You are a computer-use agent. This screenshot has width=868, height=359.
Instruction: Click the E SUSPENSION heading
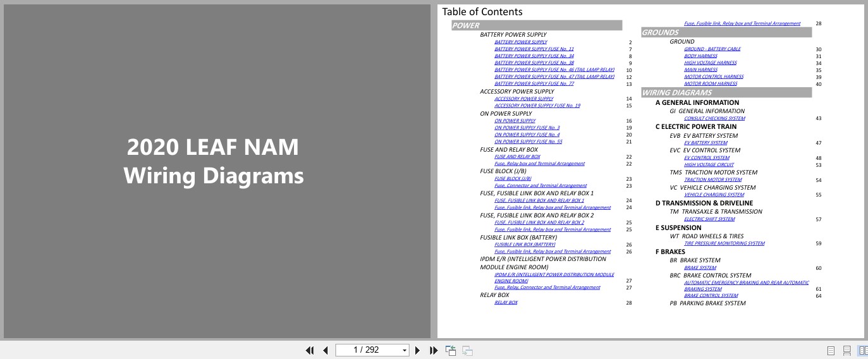[678, 228]
